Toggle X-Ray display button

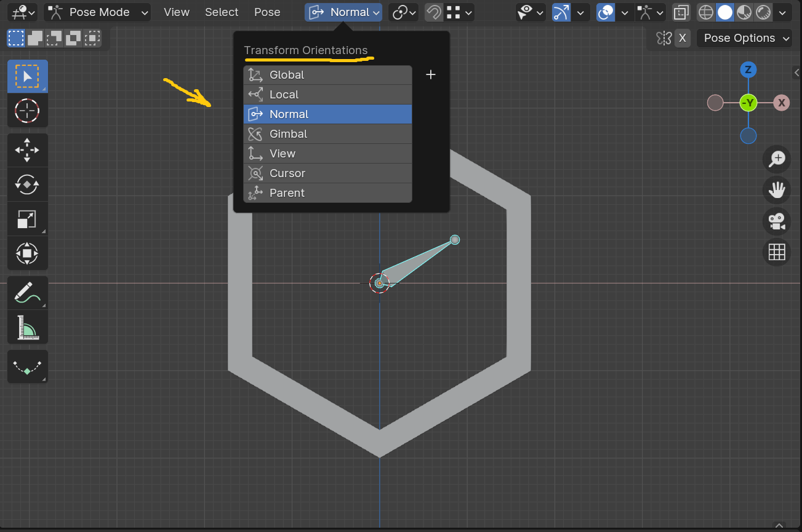coord(681,12)
